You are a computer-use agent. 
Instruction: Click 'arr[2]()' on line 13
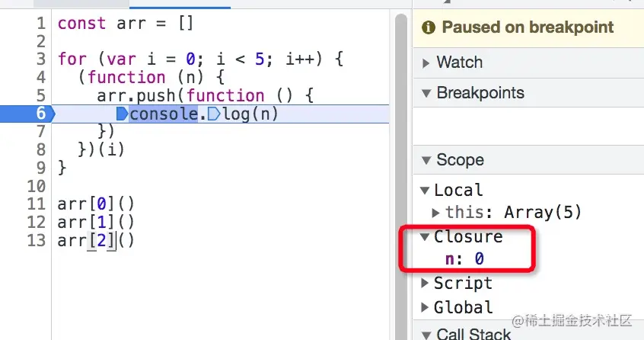[x=96, y=240]
